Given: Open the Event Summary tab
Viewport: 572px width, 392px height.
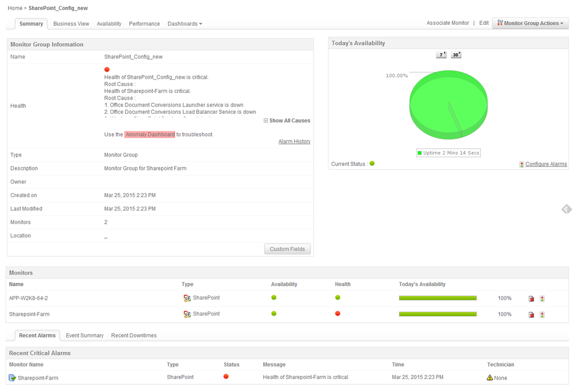Looking at the screenshot, I should [85, 336].
